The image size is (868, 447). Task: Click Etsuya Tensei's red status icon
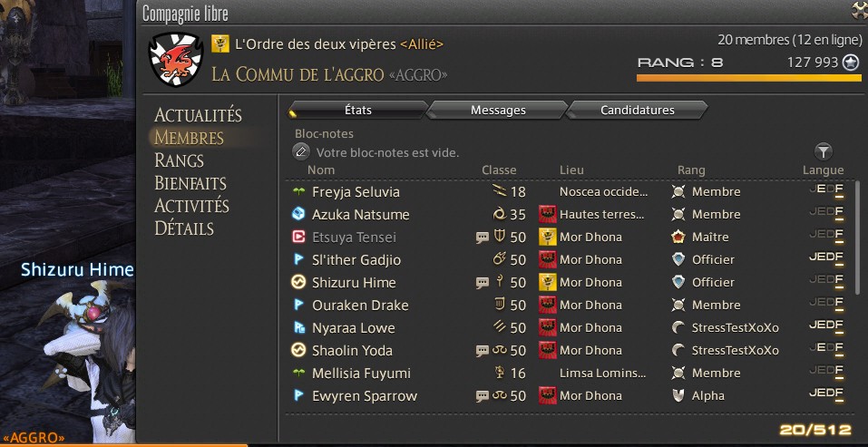click(x=298, y=237)
